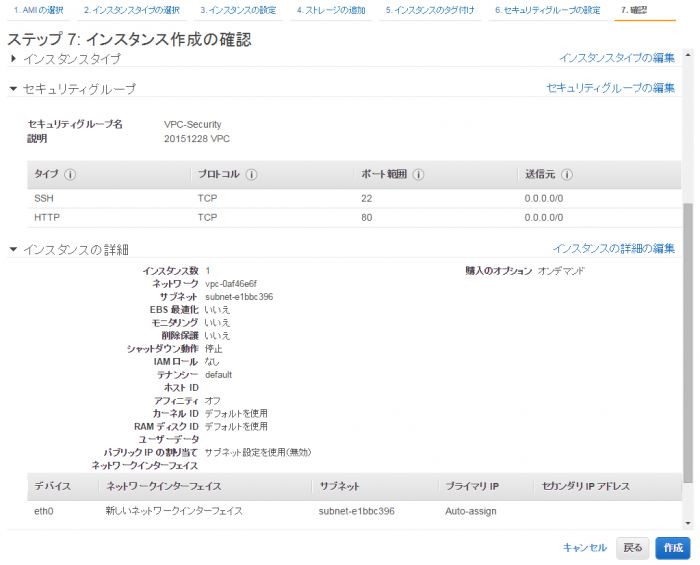Click the キャンセル link

584,548
